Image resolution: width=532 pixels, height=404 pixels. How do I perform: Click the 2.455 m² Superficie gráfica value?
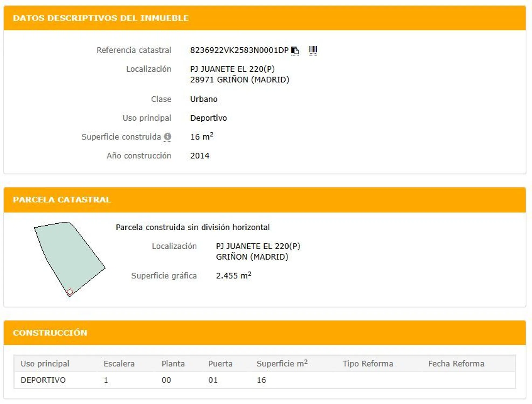pos(233,276)
